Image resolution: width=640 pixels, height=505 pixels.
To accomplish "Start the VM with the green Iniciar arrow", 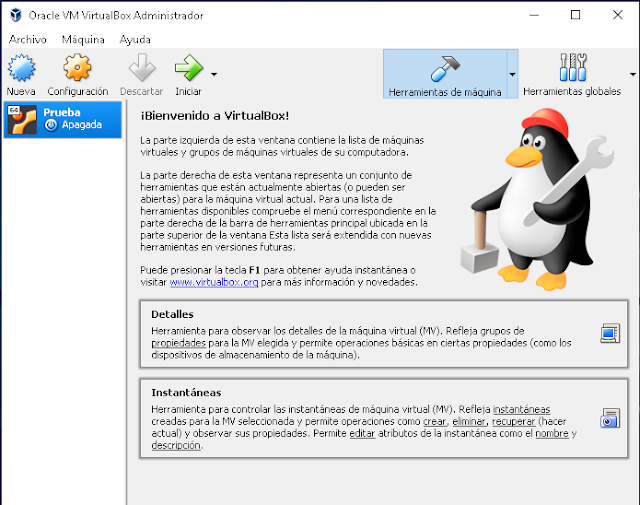I will [x=188, y=68].
